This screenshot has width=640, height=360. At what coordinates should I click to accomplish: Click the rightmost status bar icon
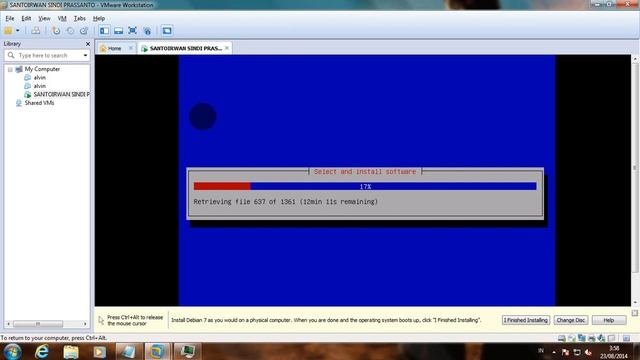click(x=626, y=338)
